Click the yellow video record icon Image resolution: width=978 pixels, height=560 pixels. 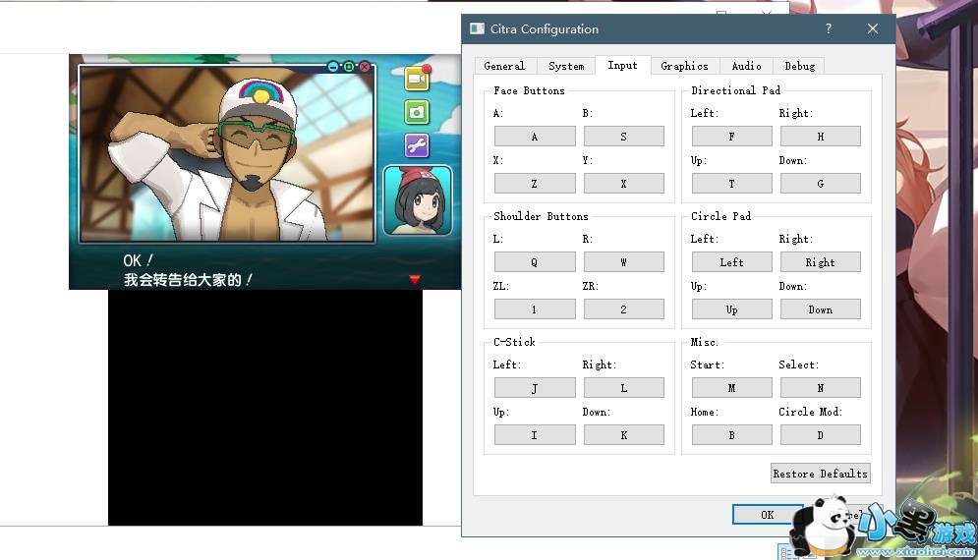(x=417, y=79)
